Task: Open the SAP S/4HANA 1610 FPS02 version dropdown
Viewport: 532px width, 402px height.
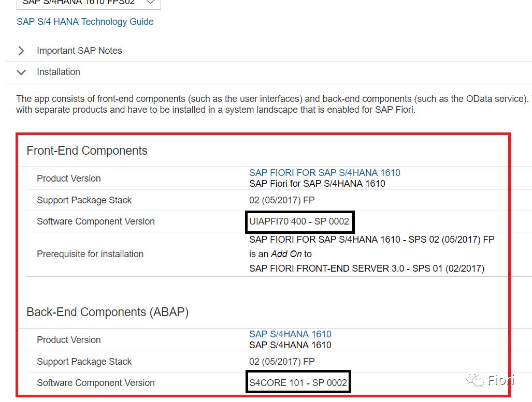Action: pos(89,3)
